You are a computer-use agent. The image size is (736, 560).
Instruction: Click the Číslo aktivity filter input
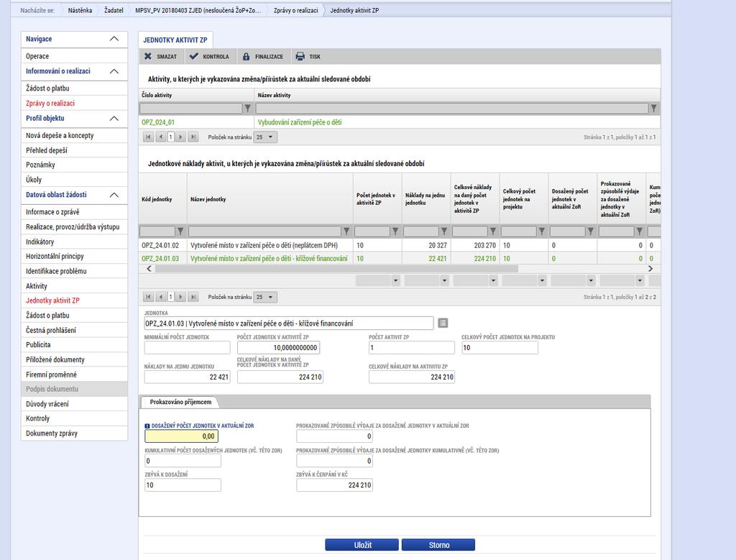(190, 109)
